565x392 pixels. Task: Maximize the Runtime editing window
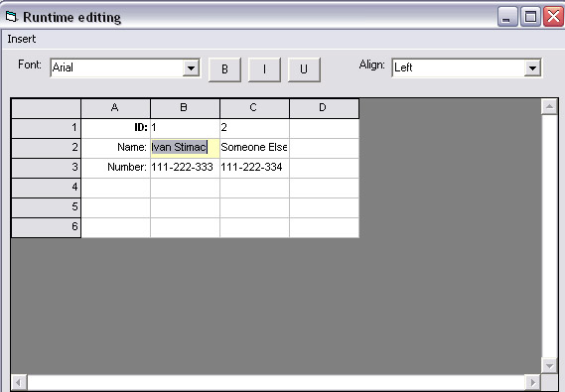[x=530, y=17]
